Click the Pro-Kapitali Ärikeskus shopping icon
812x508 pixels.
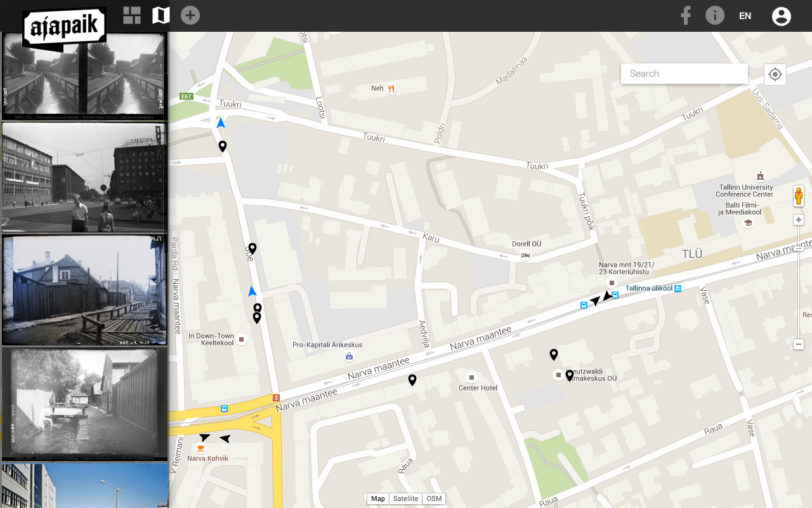(350, 356)
